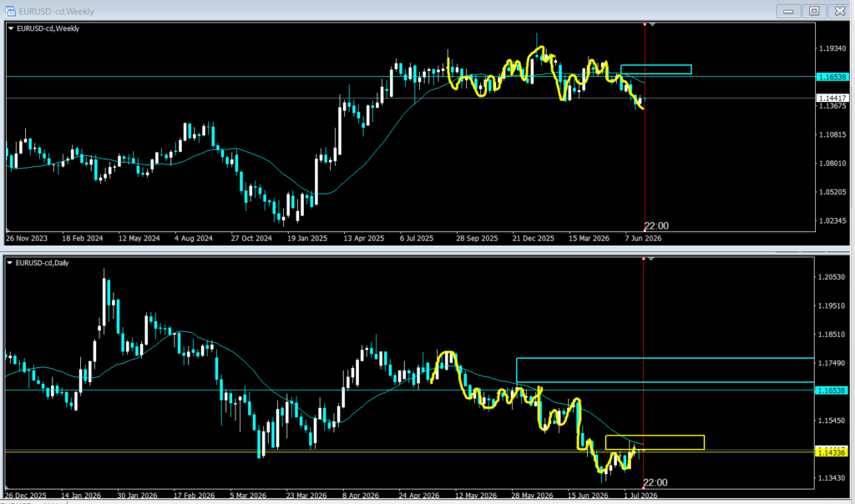Click the 8 Apr 2026 date label
Screen dimensions: 855x504
pyautogui.click(x=361, y=496)
